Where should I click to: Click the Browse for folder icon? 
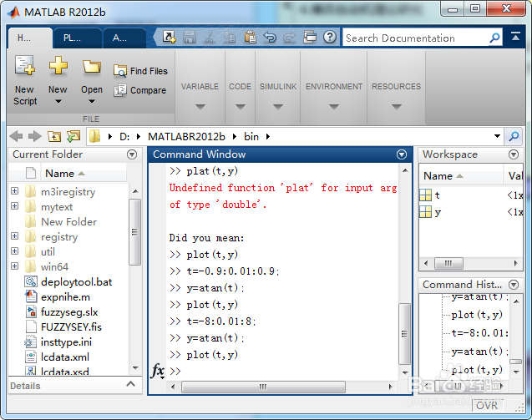[73, 136]
